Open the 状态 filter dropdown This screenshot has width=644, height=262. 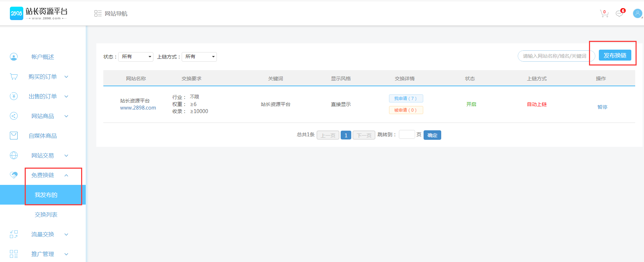(135, 57)
